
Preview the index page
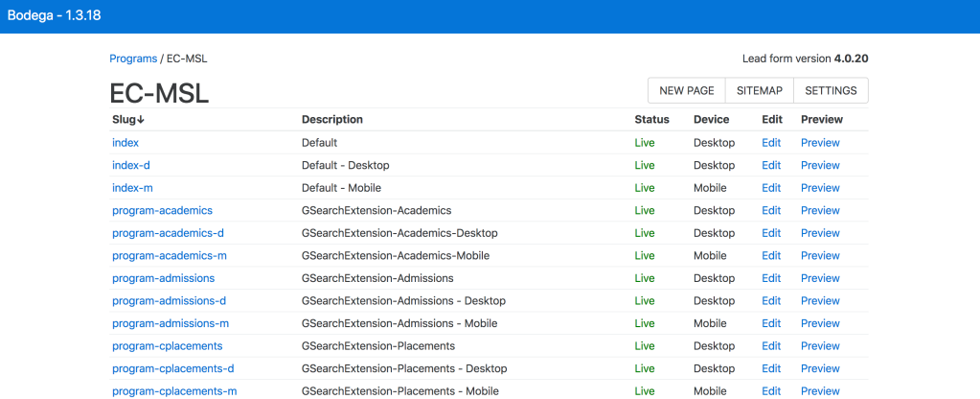(x=820, y=143)
